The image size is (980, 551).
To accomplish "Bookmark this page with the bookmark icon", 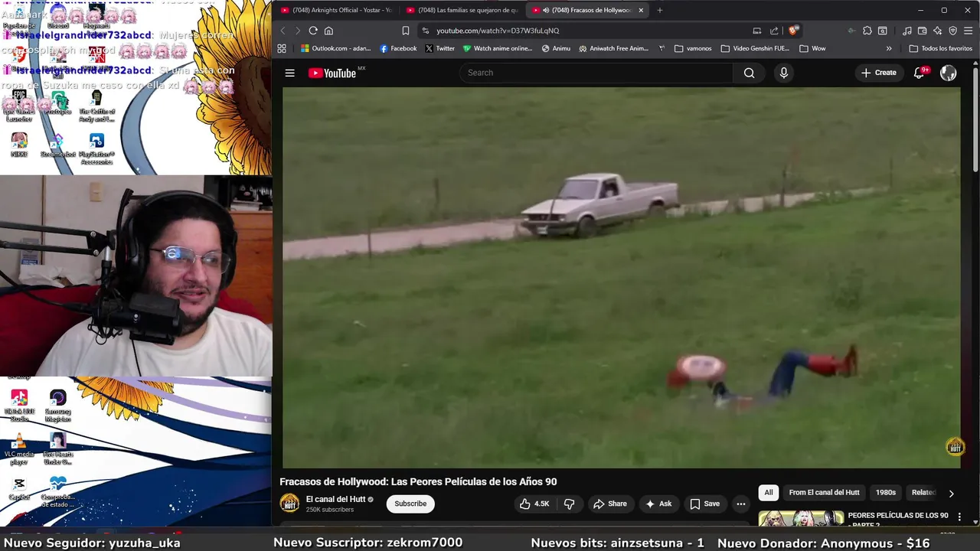I will click(406, 31).
